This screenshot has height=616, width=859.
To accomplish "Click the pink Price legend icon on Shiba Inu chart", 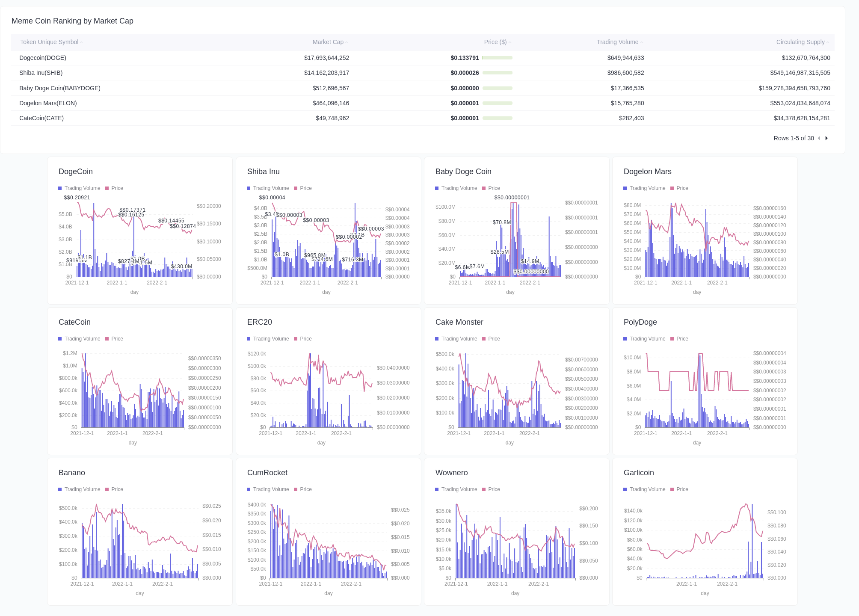I will click(x=296, y=188).
